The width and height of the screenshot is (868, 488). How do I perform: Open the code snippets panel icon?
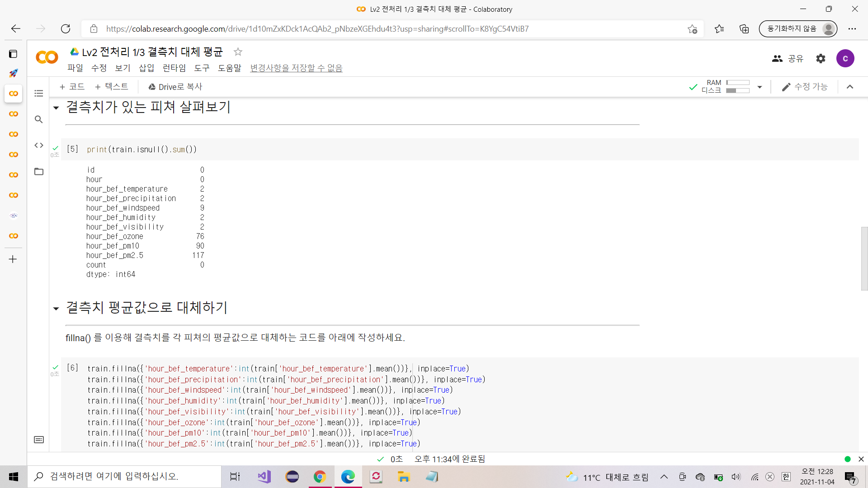39,145
